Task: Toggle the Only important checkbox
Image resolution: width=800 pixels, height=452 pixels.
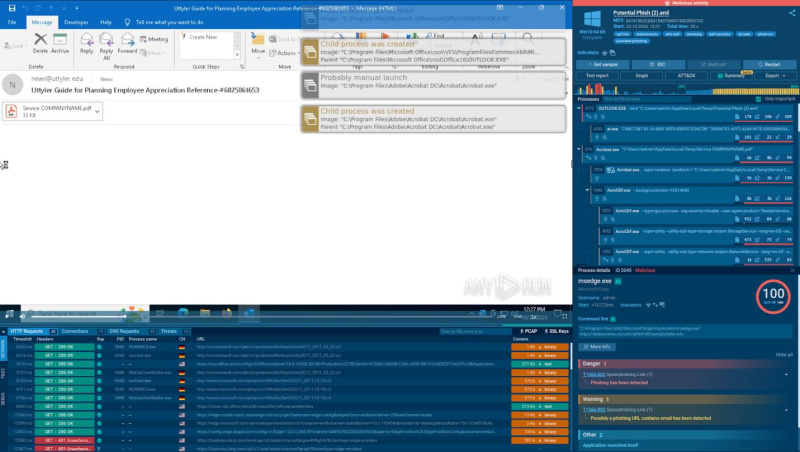Action: pyautogui.click(x=760, y=99)
